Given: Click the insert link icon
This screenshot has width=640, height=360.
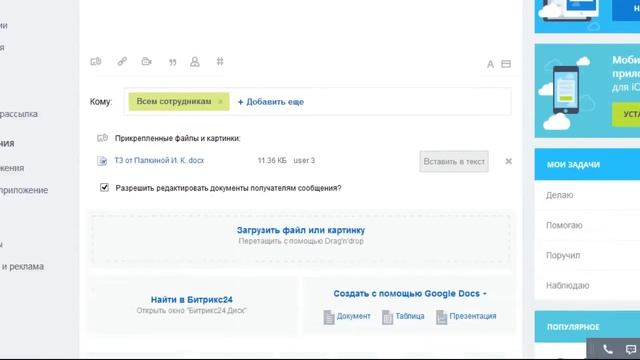Looking at the screenshot, I should point(122,62).
